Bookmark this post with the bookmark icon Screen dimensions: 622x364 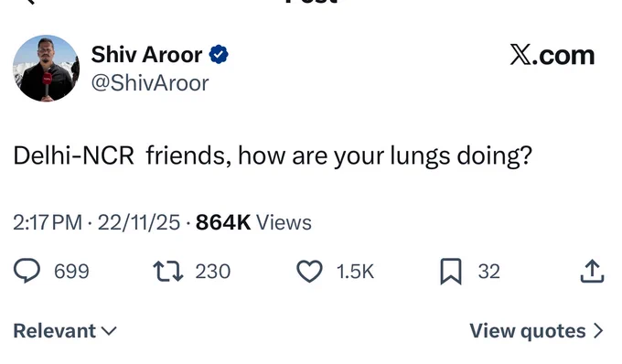pos(451,272)
